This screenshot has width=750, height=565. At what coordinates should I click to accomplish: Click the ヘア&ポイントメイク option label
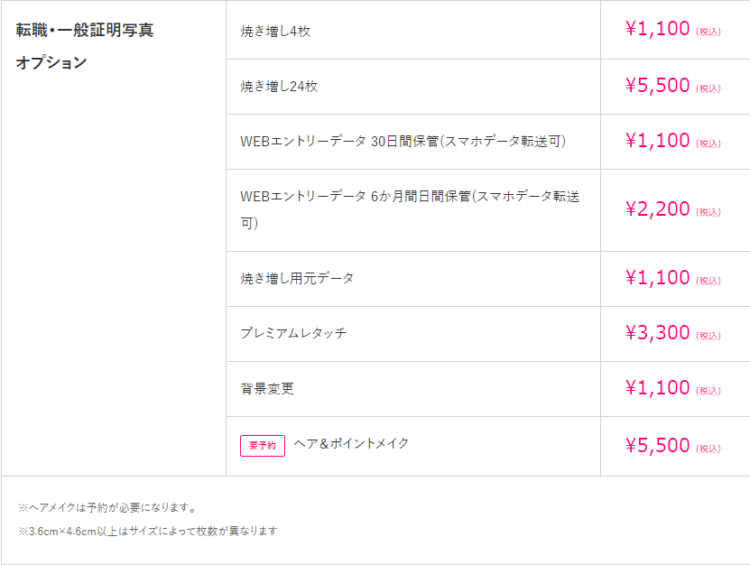pyautogui.click(x=351, y=443)
